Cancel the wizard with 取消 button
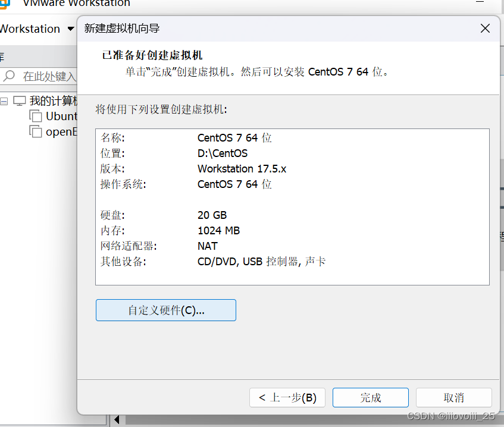 [453, 397]
